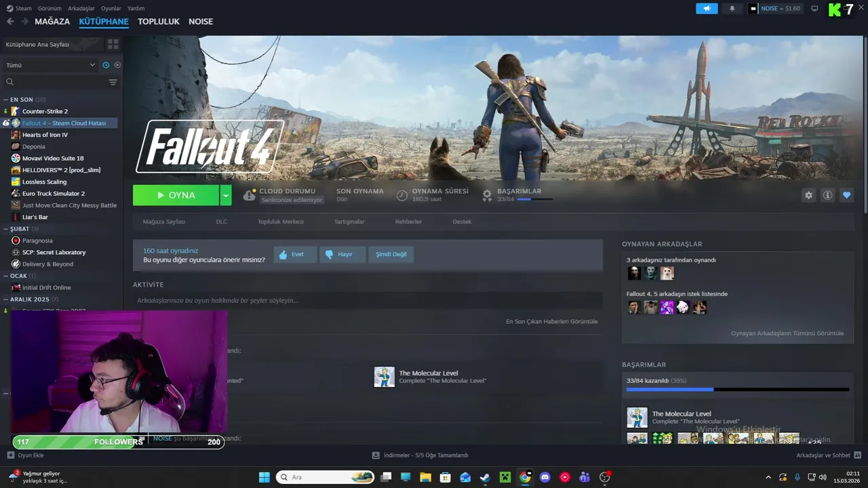The height and width of the screenshot is (488, 868).
Task: Click the Şimdi Değil button
Action: pyautogui.click(x=391, y=254)
